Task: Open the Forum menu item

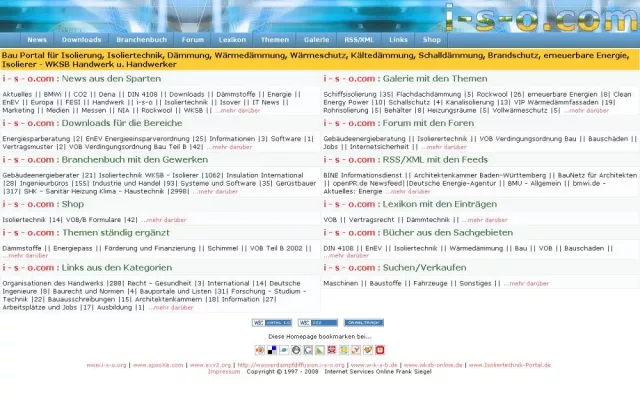Action: [x=192, y=40]
